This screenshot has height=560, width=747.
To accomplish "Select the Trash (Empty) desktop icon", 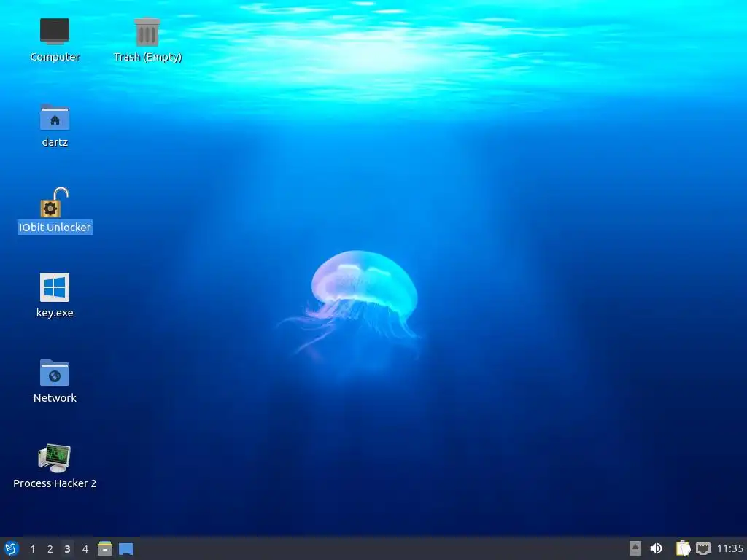I will point(147,31).
